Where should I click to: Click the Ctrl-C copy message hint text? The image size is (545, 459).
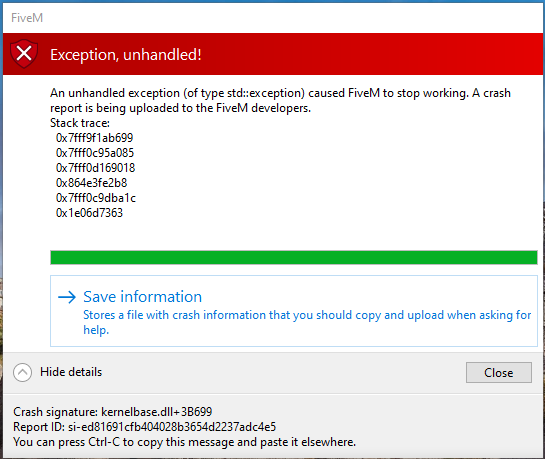(x=185, y=442)
